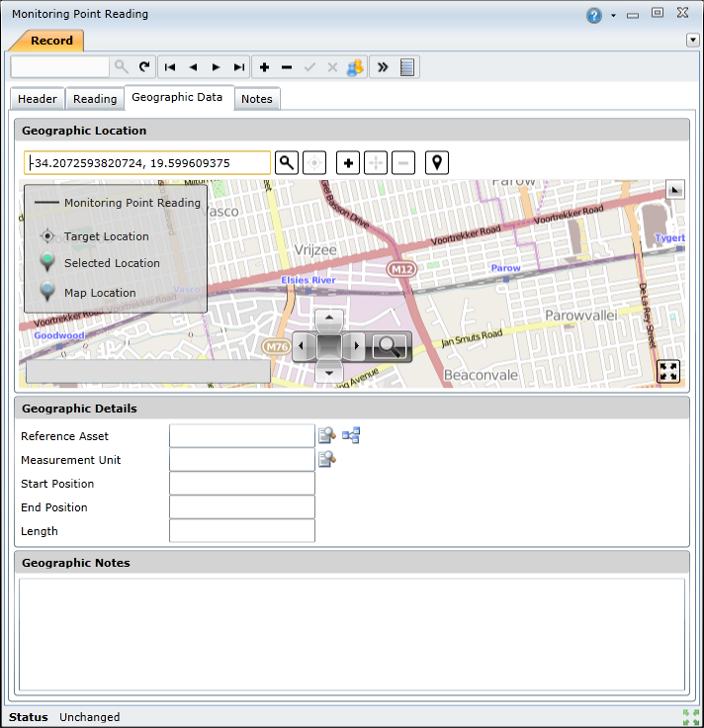This screenshot has width=704, height=728.
Task: Open the Reference Asset tree hierarchy icon
Action: 351,435
